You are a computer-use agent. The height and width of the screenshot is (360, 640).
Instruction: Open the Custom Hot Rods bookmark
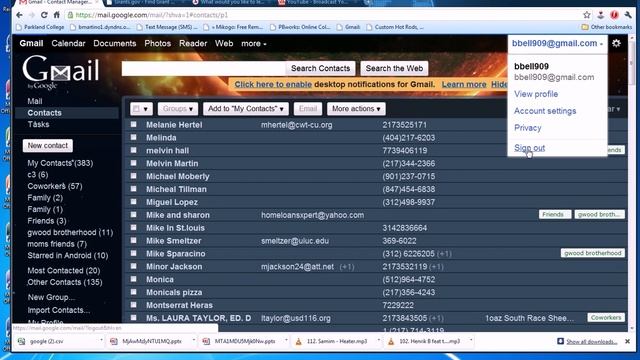(x=395, y=27)
